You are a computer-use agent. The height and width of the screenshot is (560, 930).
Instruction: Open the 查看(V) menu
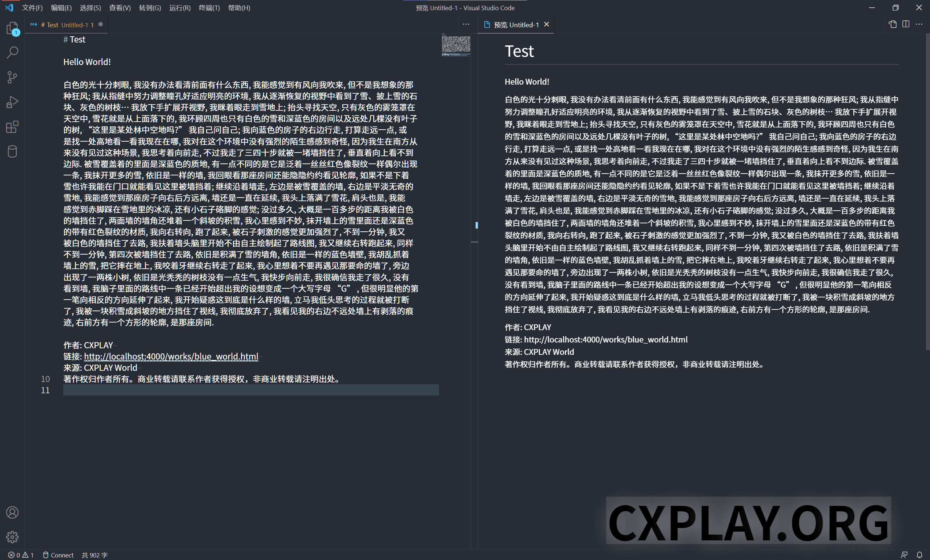(x=120, y=8)
